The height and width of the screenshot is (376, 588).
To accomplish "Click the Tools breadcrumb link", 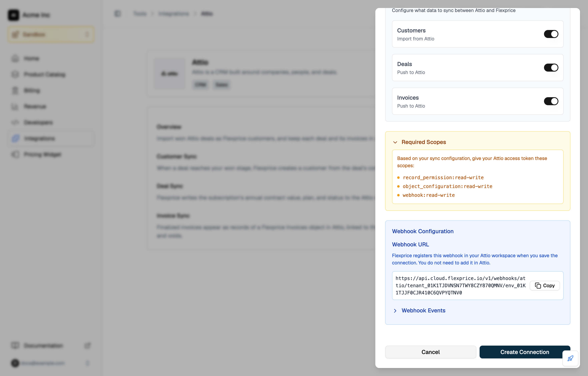I will [140, 14].
